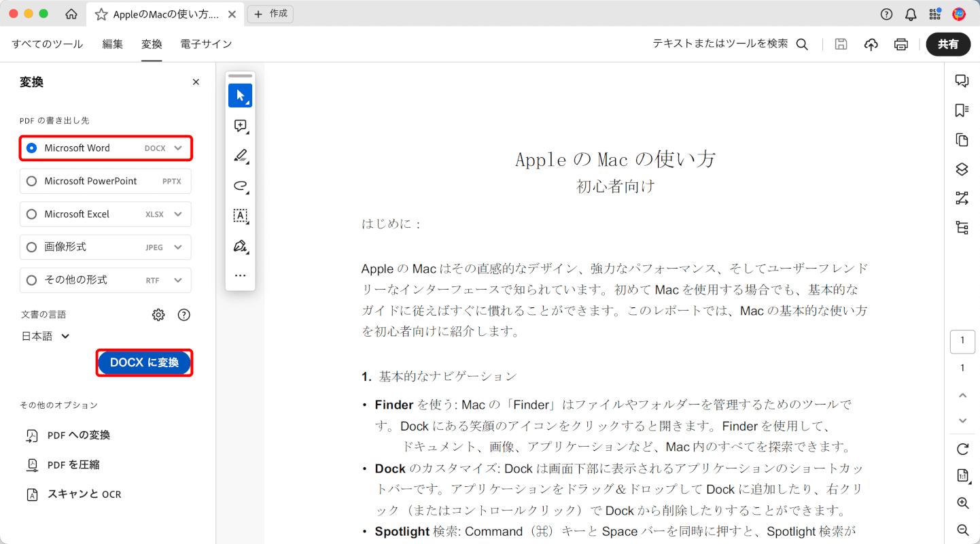The width and height of the screenshot is (980, 544).
Task: Click the page number input box
Action: [x=962, y=341]
